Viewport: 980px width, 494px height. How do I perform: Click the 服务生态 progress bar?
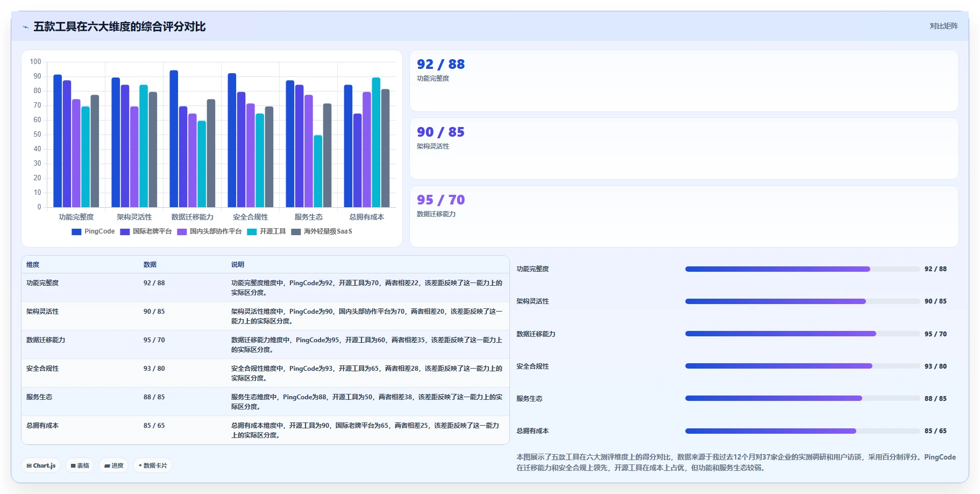pos(803,398)
